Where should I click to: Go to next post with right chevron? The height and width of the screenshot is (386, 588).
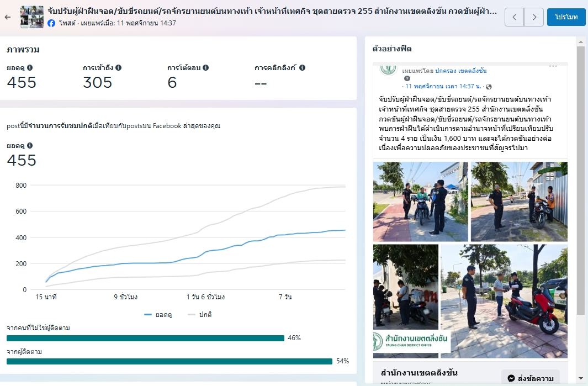pyautogui.click(x=534, y=17)
